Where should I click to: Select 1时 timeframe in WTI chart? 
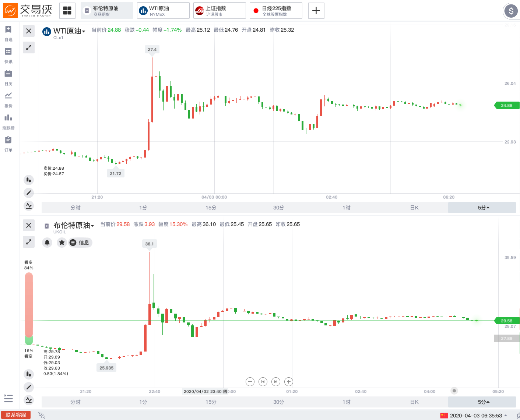[x=347, y=208]
